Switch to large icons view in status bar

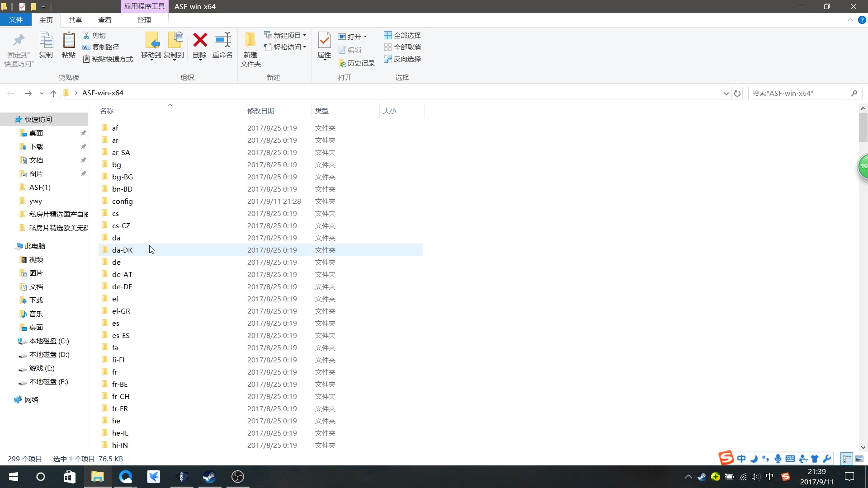[859, 459]
